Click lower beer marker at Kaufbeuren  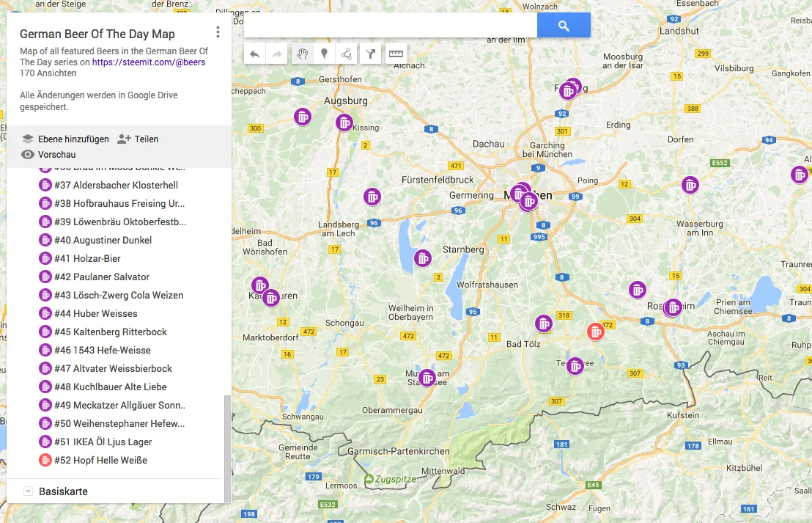coord(270,298)
